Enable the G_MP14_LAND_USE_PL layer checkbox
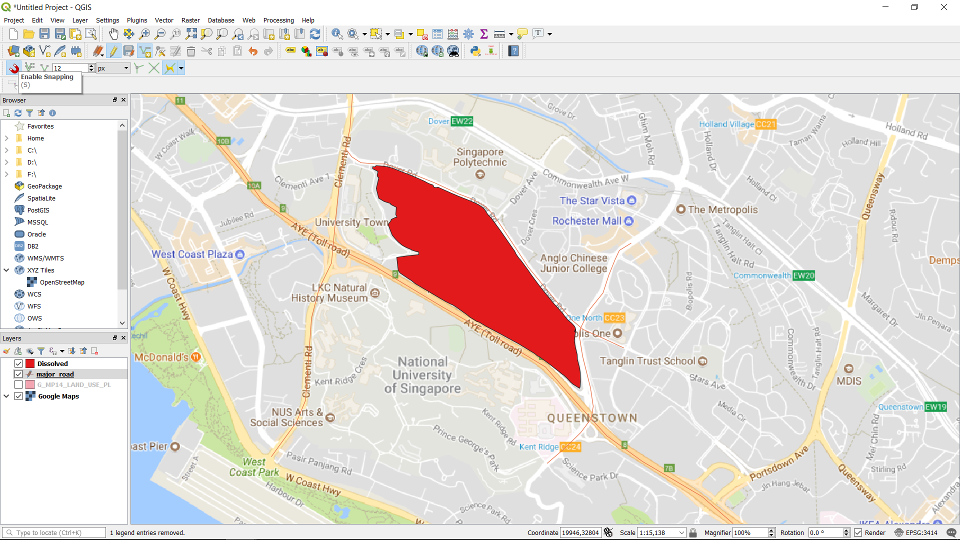Viewport: 960px width, 540px height. point(18,385)
